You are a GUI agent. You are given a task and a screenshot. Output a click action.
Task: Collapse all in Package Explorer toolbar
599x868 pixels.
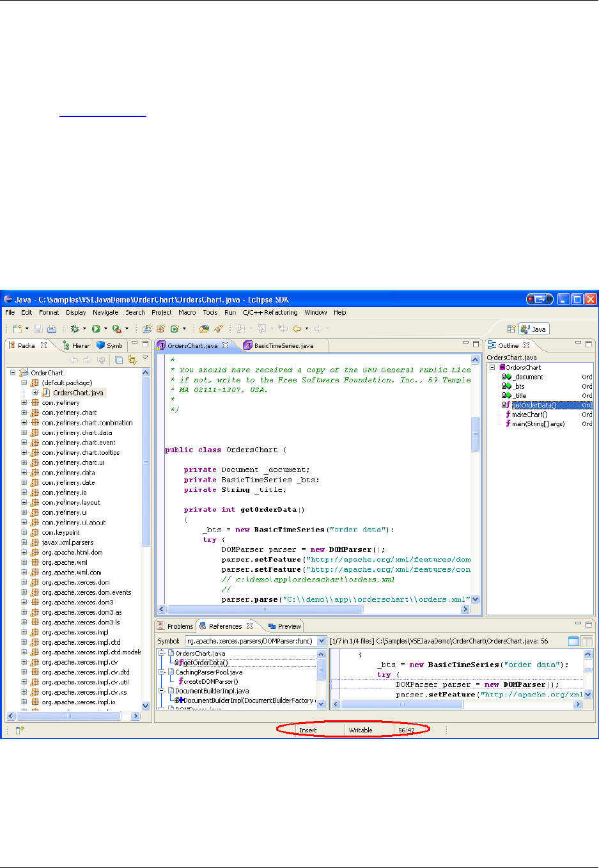(x=119, y=359)
